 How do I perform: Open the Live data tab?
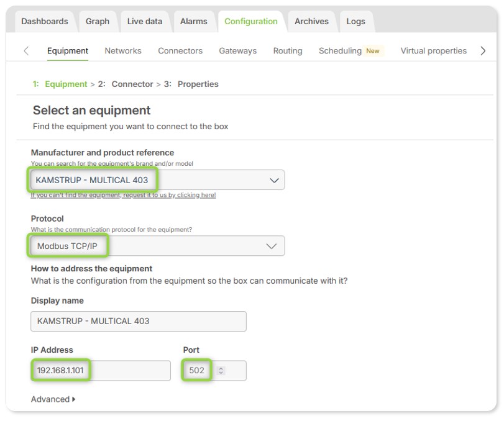[145, 22]
